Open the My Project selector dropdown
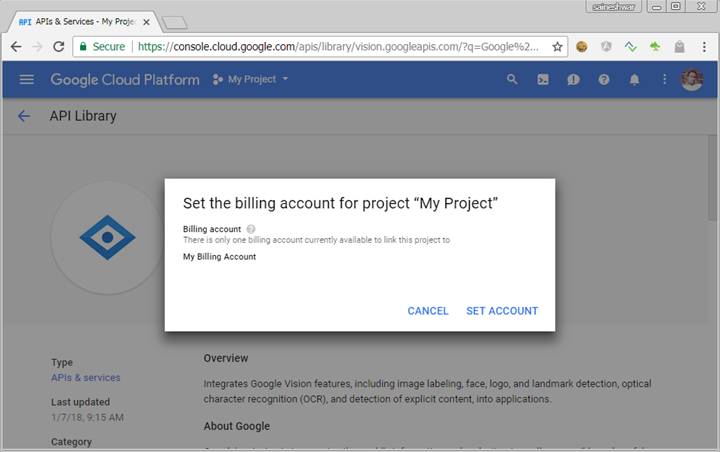Image resolution: width=720 pixels, height=452 pixels. point(250,79)
